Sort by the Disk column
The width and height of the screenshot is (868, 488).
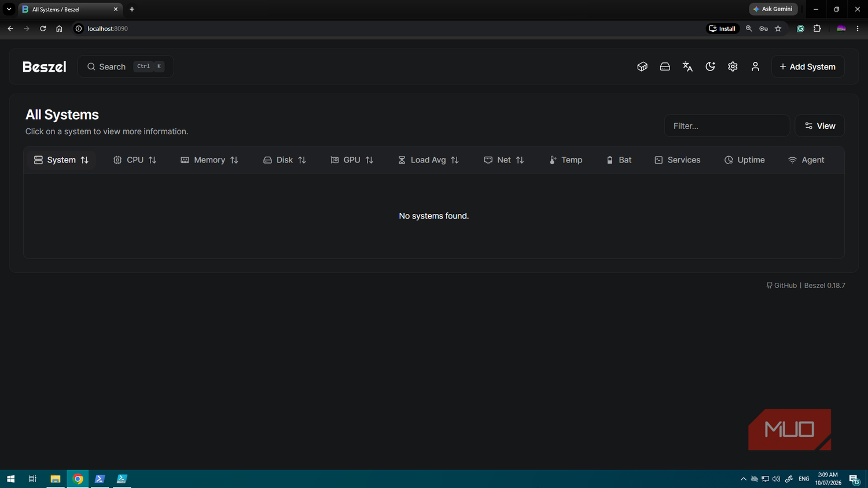285,160
